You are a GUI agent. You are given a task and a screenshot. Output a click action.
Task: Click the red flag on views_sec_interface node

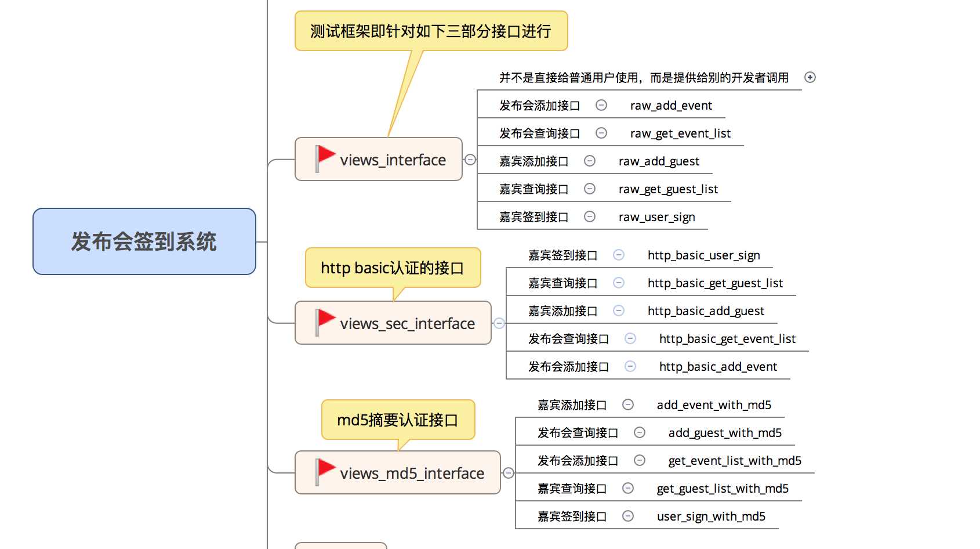coord(325,322)
